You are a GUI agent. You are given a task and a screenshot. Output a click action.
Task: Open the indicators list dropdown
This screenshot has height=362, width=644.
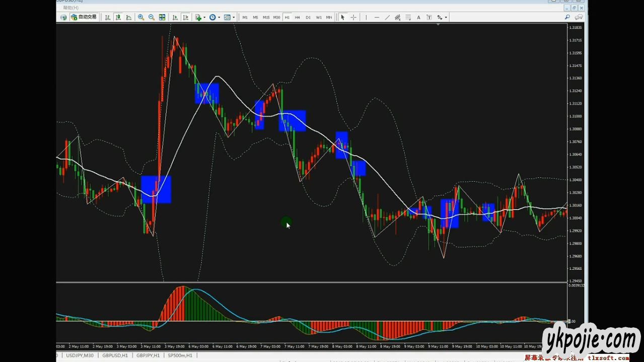click(x=200, y=17)
